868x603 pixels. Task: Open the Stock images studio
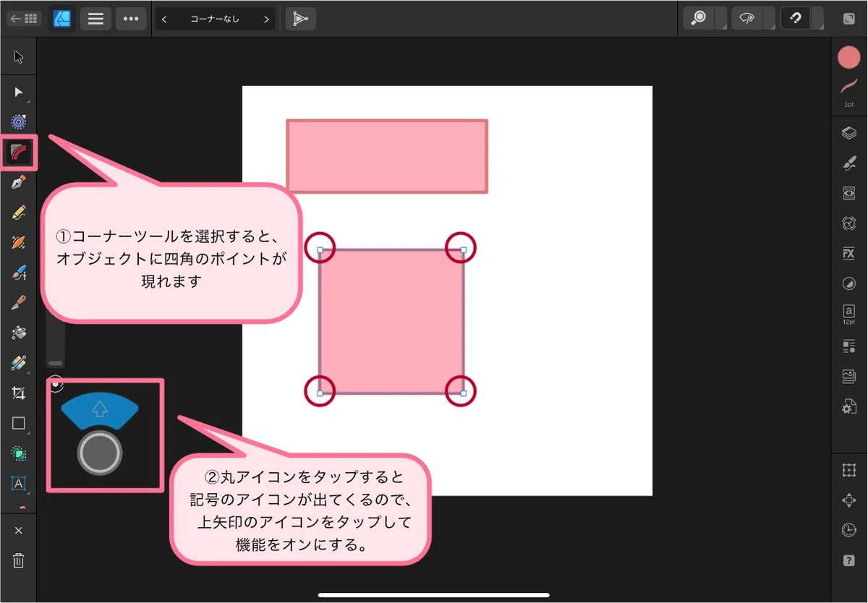pos(849,376)
